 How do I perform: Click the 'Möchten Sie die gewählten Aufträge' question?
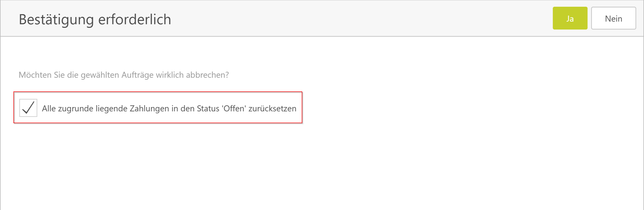pos(123,75)
